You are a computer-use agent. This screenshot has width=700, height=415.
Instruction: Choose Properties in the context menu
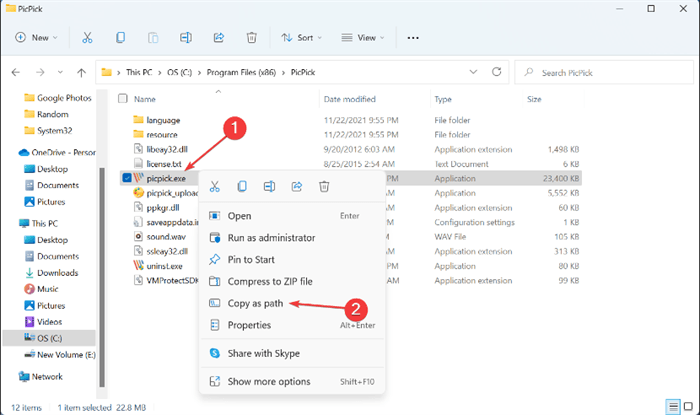pos(292,325)
